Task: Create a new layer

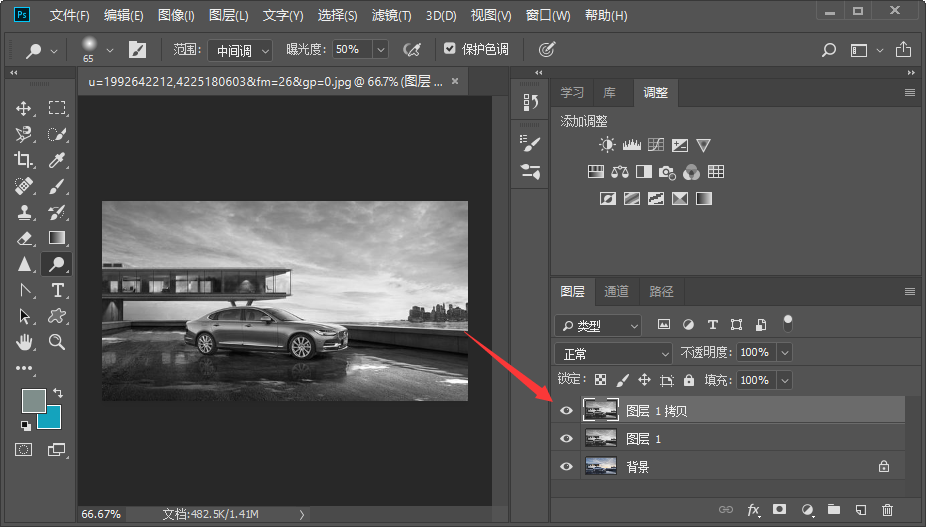Action: coord(861,509)
